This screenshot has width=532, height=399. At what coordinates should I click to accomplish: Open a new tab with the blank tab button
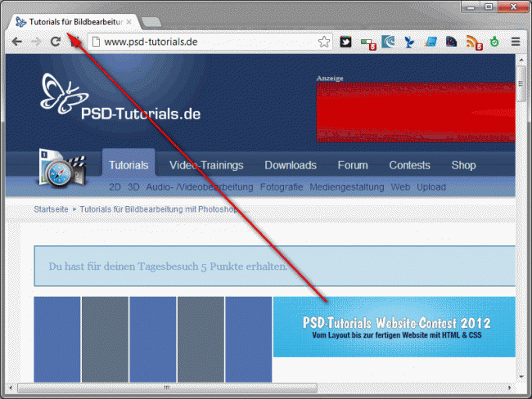click(x=151, y=22)
